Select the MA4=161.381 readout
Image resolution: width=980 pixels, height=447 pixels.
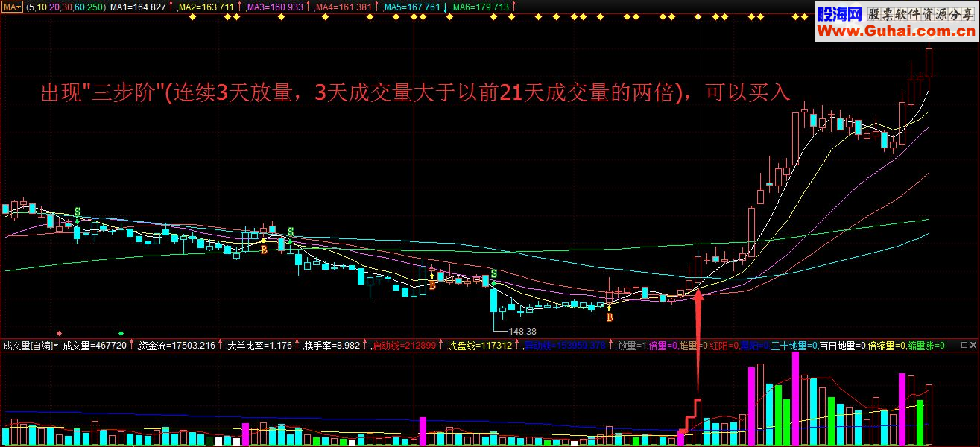point(344,7)
